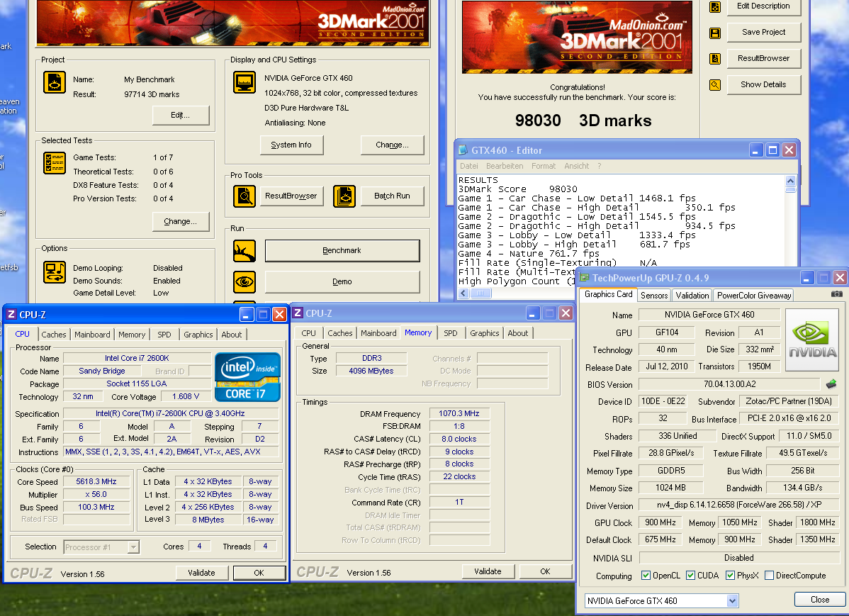Click the ResultBrowser icon in results window
The width and height of the screenshot is (849, 616).
click(x=715, y=59)
